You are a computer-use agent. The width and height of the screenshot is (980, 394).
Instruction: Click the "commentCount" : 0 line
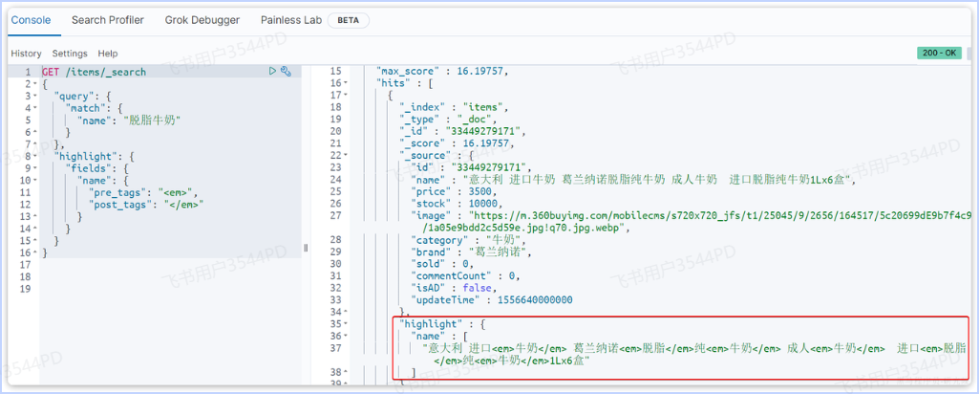[466, 275]
